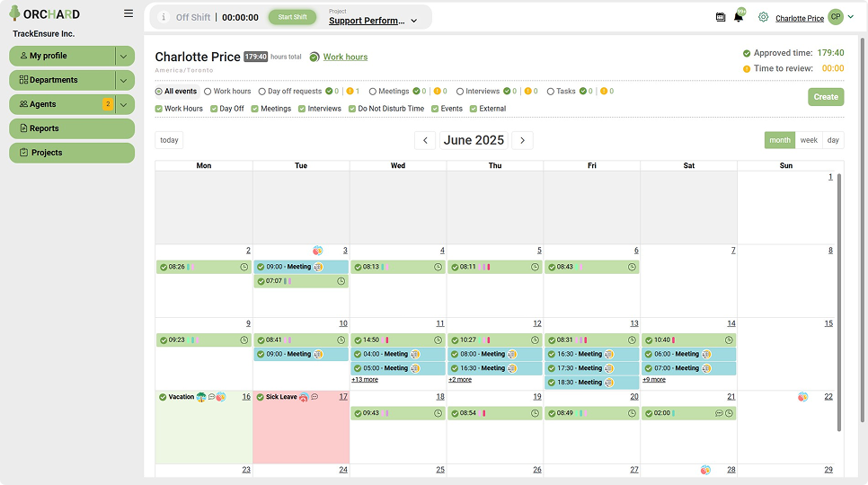Image resolution: width=868 pixels, height=485 pixels.
Task: Select the All events radio button
Action: [159, 92]
